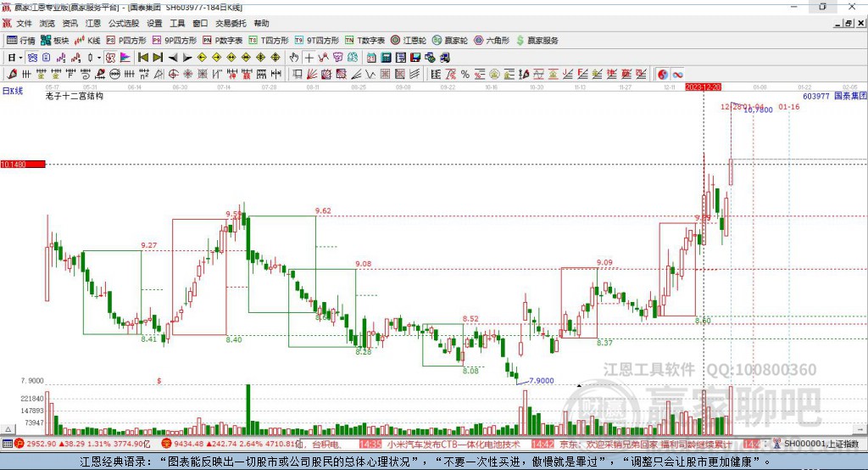Open the 交易委托 menu
This screenshot has width=868, height=470.
tap(231, 23)
